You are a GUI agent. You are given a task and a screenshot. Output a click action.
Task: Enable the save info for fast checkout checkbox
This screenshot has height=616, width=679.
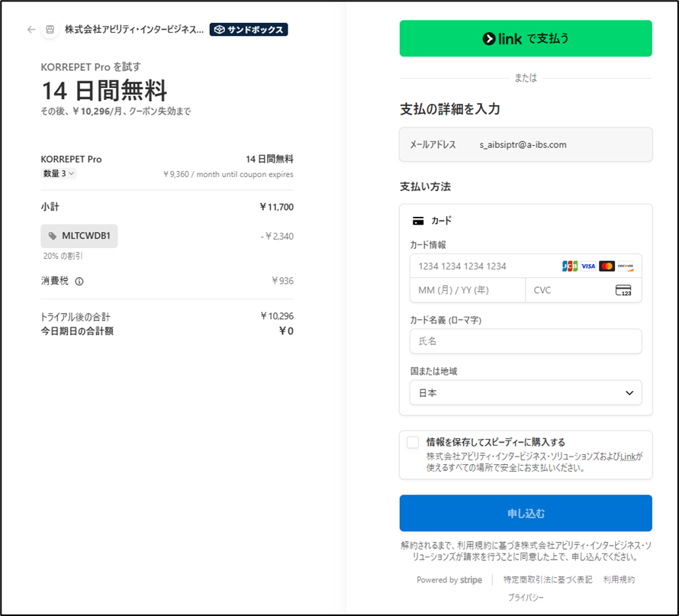413,443
